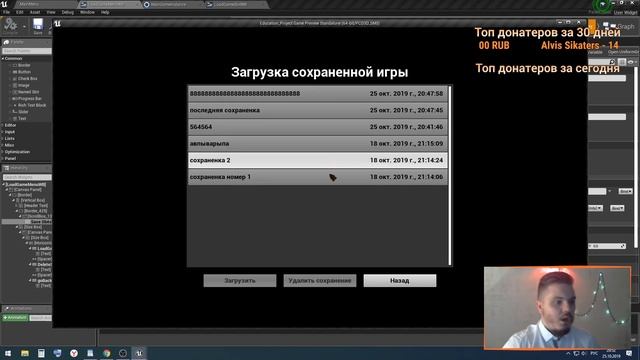
Task: Open OBS Studio from taskbar
Action: pyautogui.click(x=123, y=353)
